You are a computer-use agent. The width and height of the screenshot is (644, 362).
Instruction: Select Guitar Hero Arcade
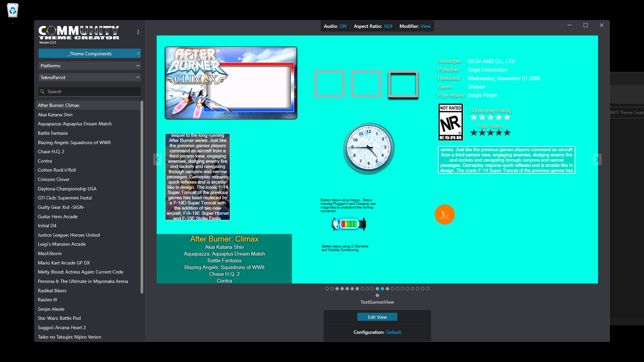pyautogui.click(x=88, y=217)
